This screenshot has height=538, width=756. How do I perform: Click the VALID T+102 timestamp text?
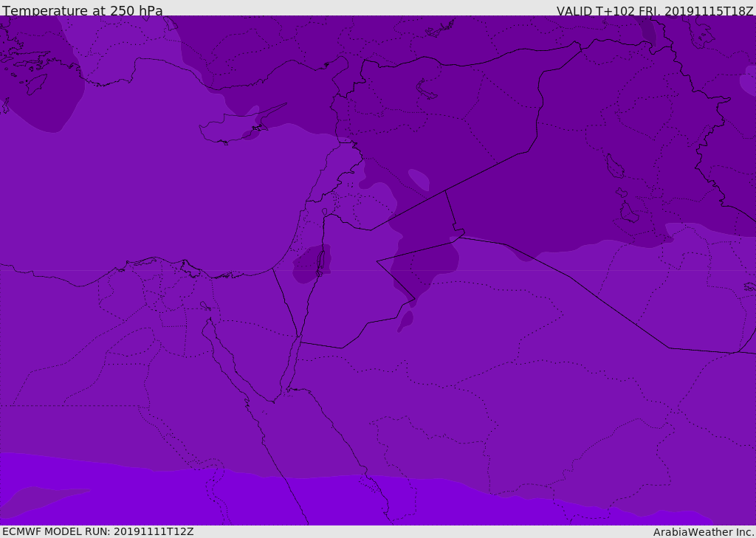tap(654, 11)
